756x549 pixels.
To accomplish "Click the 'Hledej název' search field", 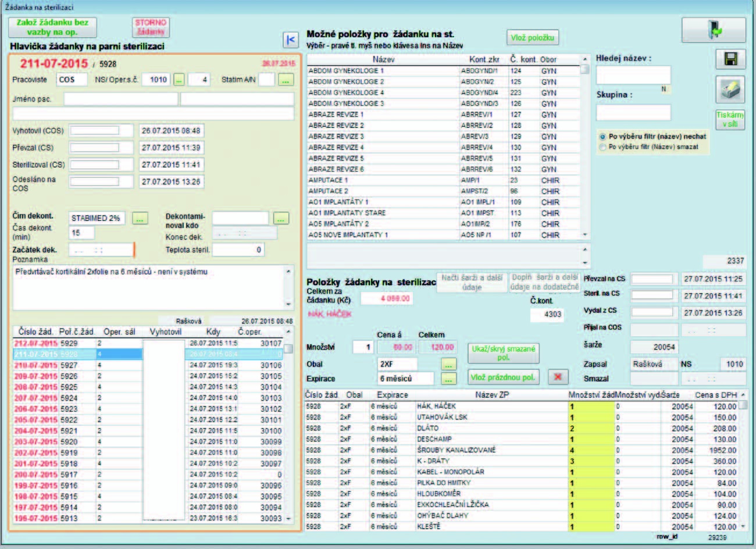I will click(633, 75).
